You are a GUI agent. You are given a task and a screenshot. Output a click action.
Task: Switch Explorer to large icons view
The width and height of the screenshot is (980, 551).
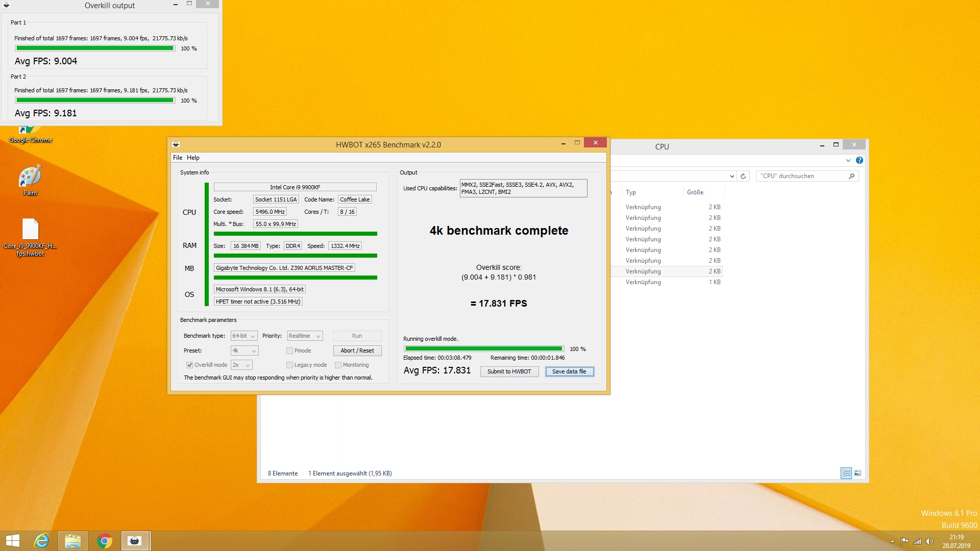[x=857, y=473]
